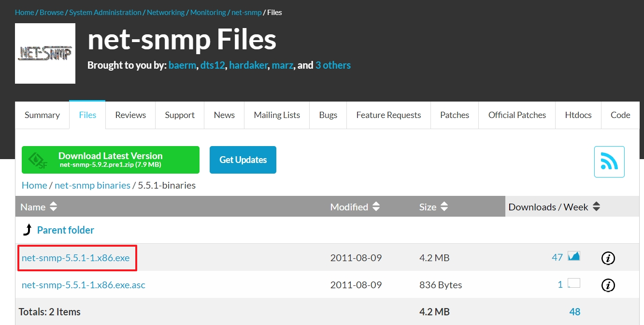Viewport: 644px width, 325px height.
Task: Open the Htdocs tab
Action: (578, 115)
